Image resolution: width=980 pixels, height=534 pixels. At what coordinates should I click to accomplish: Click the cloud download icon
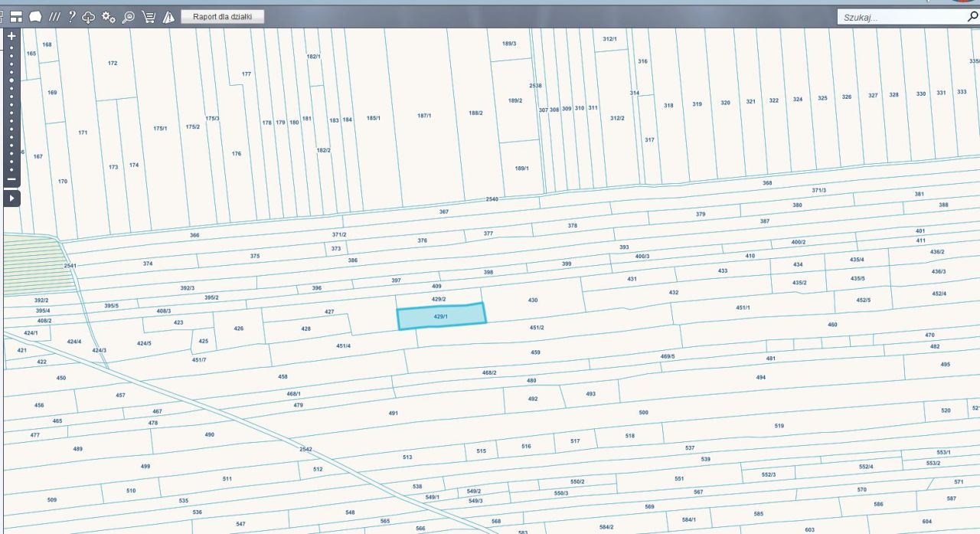click(89, 16)
